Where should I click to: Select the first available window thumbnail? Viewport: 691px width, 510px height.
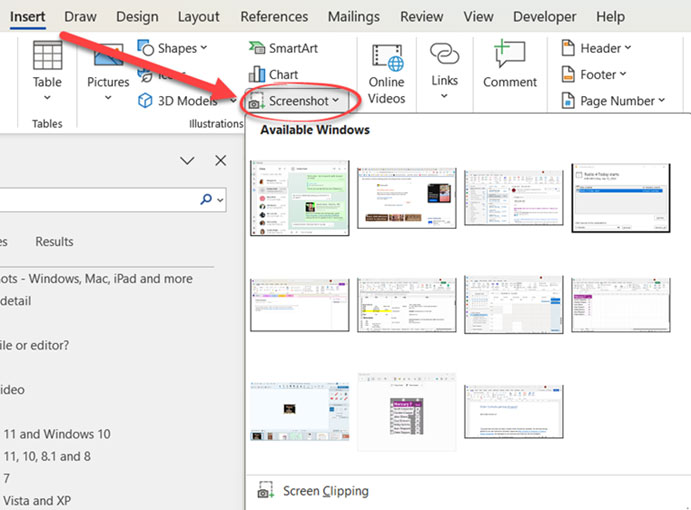300,198
